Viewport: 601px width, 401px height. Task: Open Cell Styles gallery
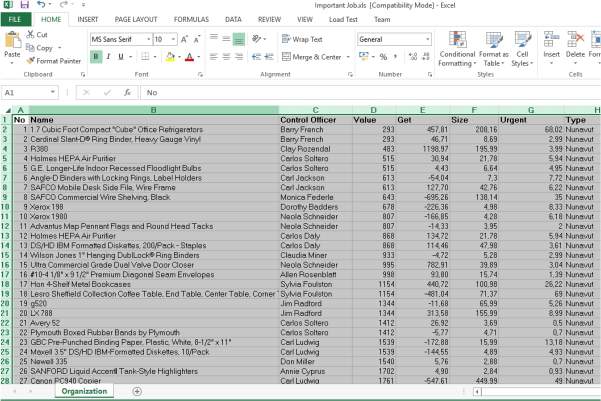(522, 49)
